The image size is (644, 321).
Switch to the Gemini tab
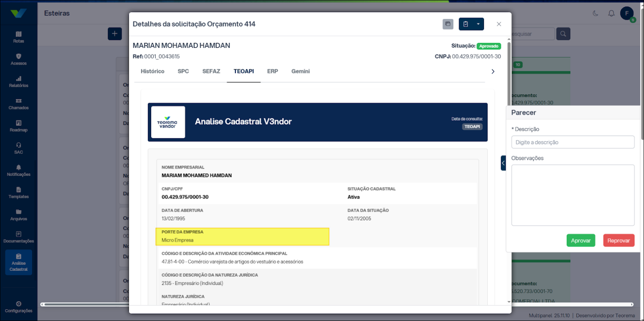(300, 71)
